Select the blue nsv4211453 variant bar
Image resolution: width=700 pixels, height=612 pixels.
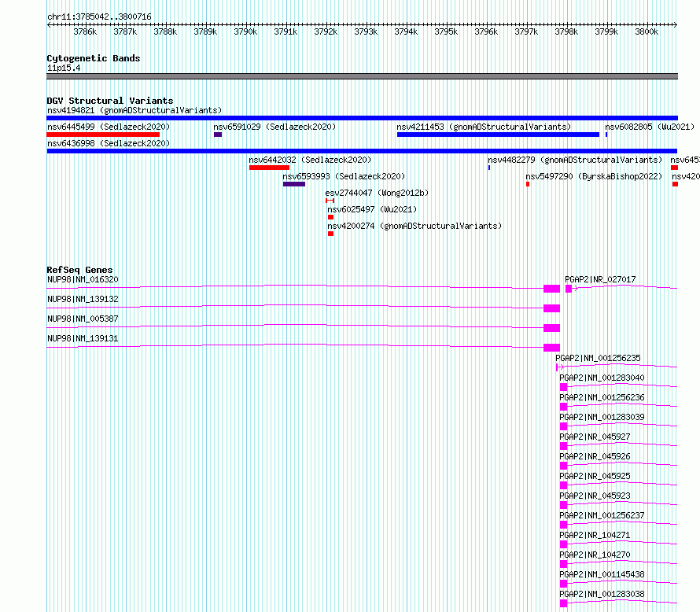point(498,135)
